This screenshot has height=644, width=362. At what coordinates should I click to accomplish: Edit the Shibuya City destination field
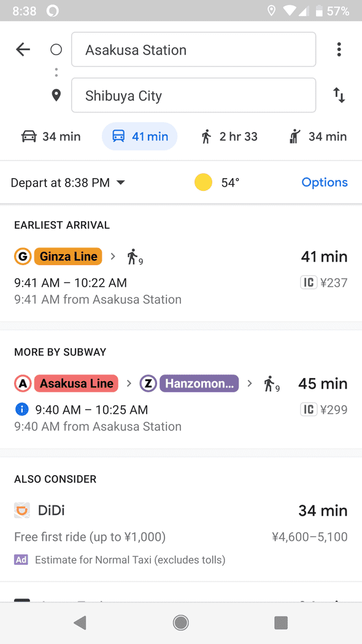194,95
